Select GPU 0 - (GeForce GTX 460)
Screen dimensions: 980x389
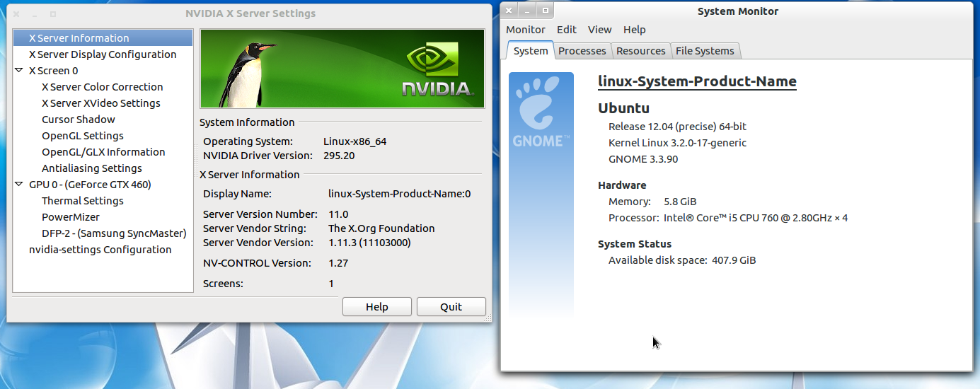(x=90, y=185)
